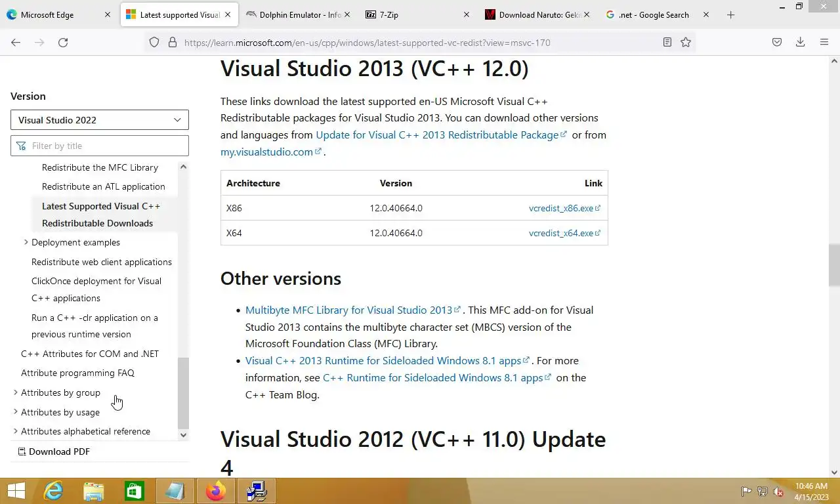This screenshot has height=504, width=840.
Task: Close the Microsoft Edge tab
Action: (108, 14)
